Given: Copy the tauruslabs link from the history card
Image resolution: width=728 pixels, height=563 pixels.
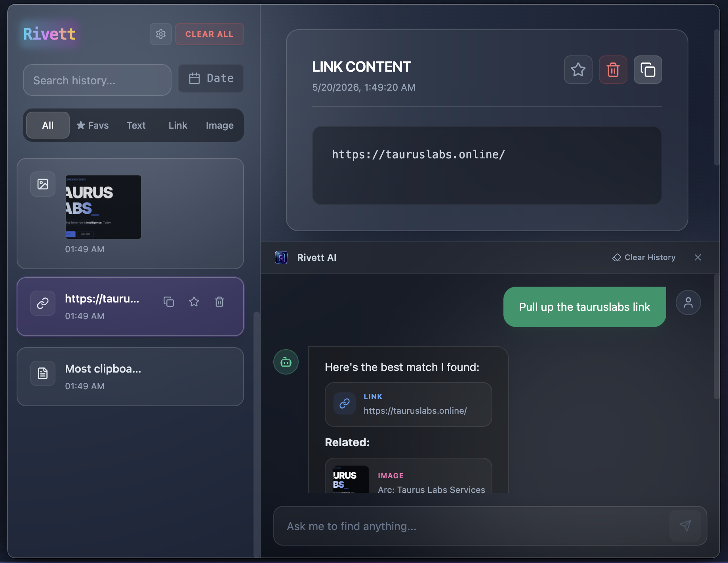Looking at the screenshot, I should [x=169, y=302].
